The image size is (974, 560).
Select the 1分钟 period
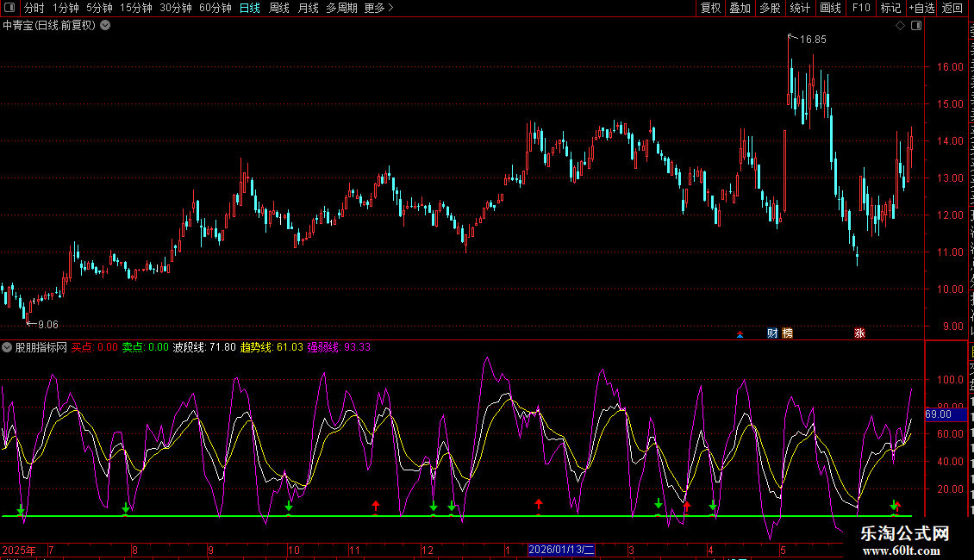[66, 8]
